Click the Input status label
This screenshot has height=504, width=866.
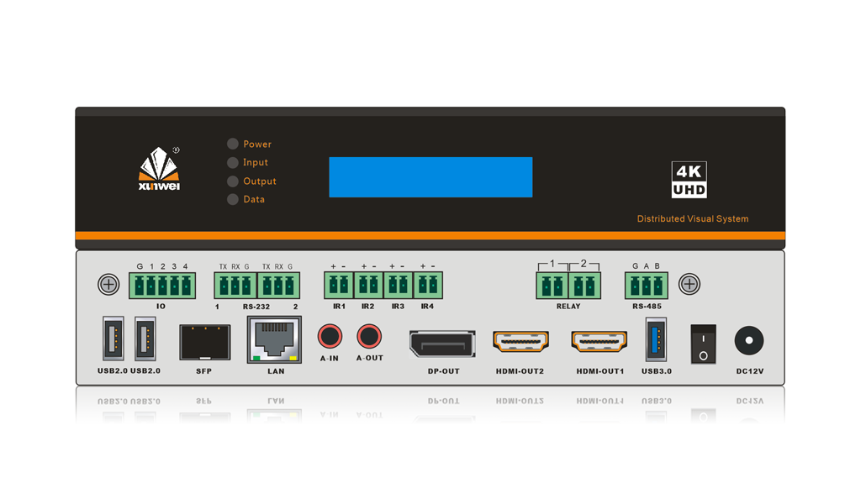[256, 163]
